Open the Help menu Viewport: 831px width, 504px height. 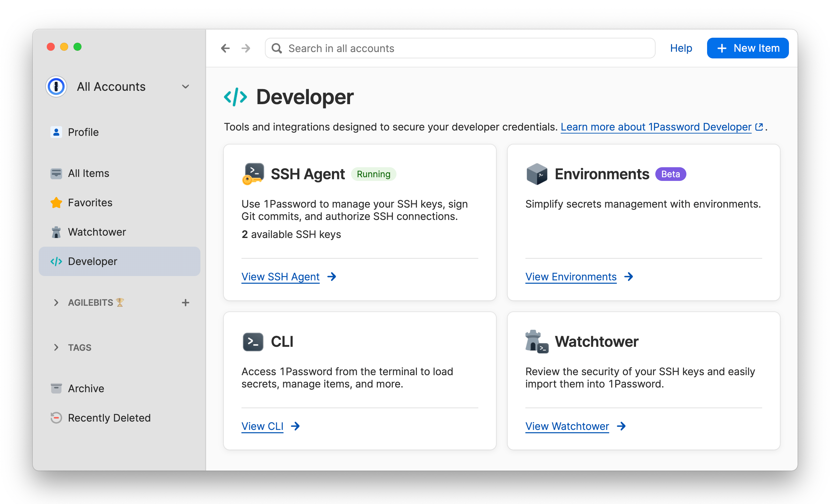[x=681, y=48]
